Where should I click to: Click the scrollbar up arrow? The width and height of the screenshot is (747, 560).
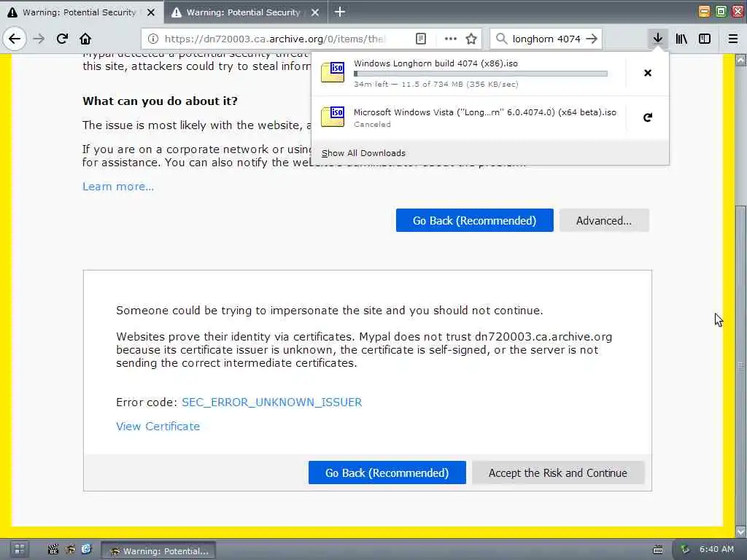(741, 61)
